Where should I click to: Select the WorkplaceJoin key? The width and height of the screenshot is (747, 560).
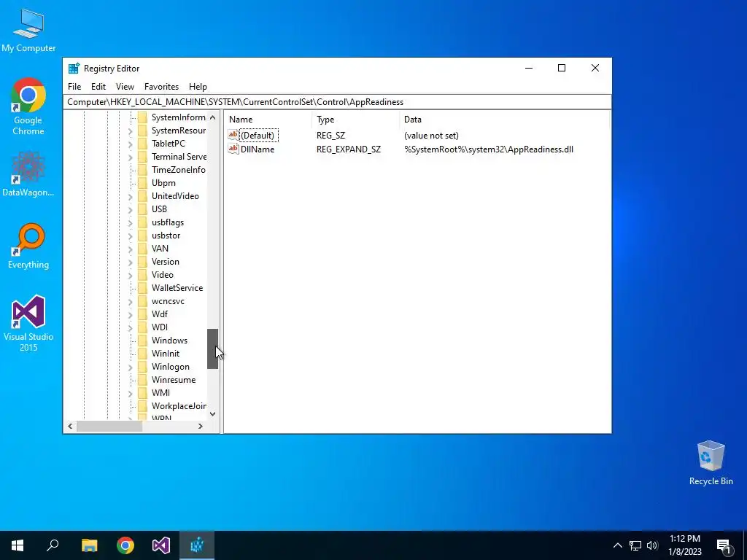pos(179,406)
